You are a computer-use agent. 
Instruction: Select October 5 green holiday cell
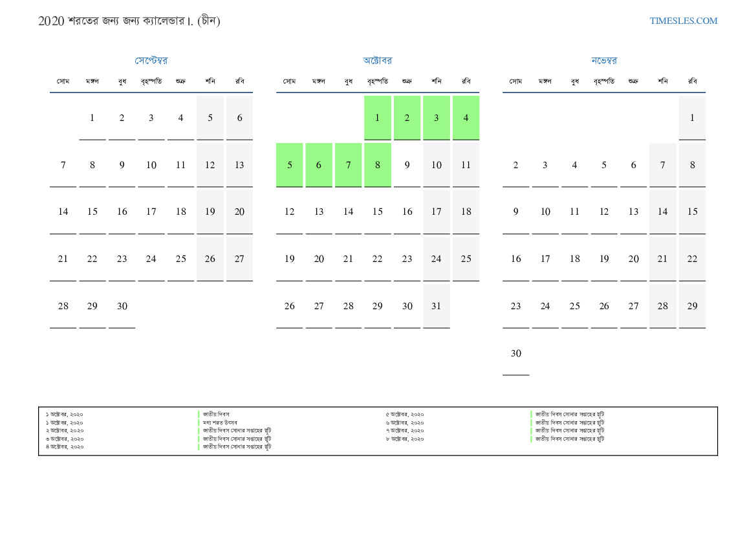[289, 165]
